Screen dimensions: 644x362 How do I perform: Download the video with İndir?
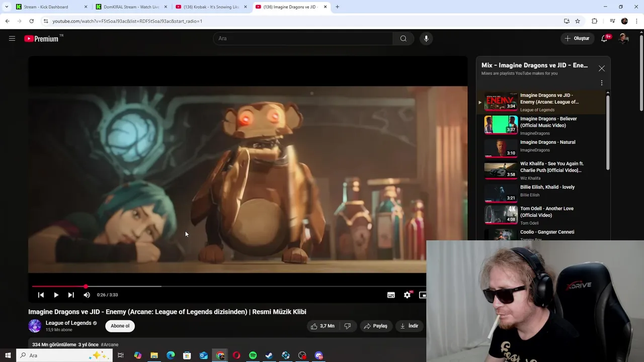tap(409, 326)
